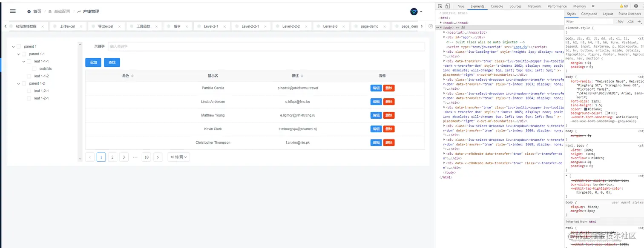
Task: Switch to the Console tab in DevTools
Action: coord(497,6)
